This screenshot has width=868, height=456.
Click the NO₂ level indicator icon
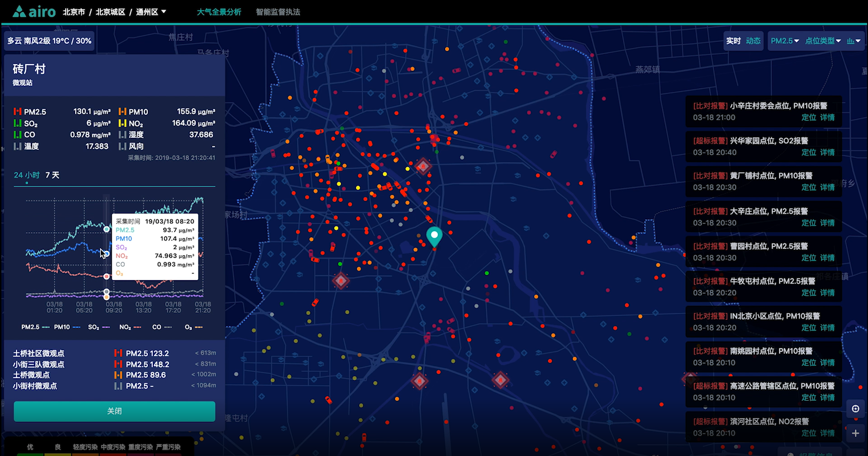tap(122, 123)
